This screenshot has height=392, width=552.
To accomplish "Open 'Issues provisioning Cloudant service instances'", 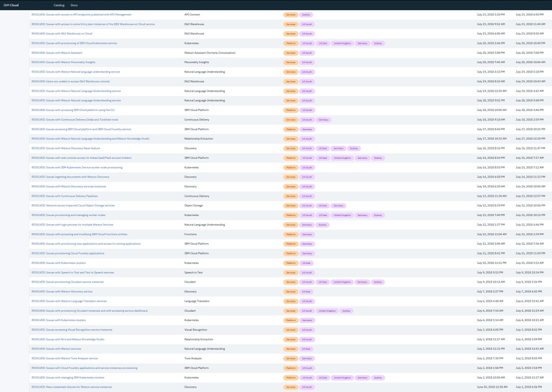I will coord(68,282).
